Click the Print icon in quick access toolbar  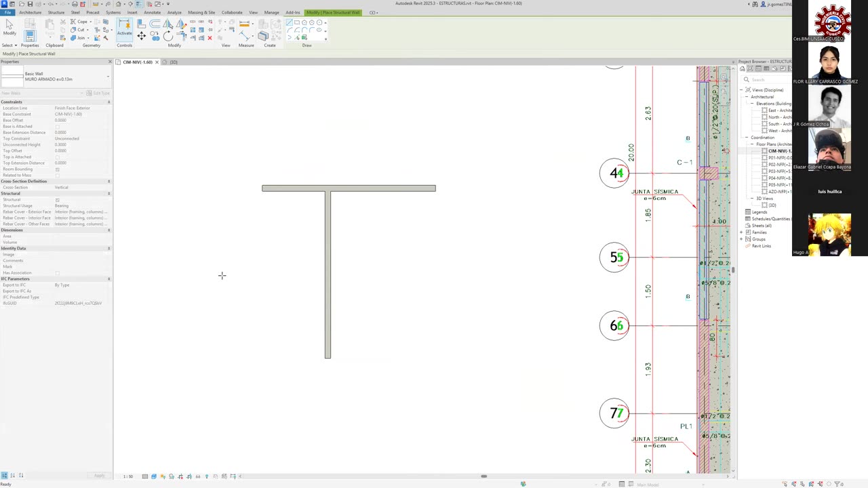(x=75, y=4)
